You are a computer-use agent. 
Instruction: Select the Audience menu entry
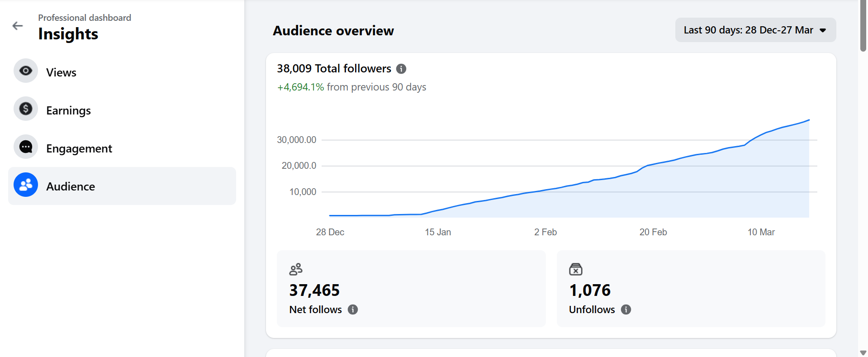click(122, 186)
